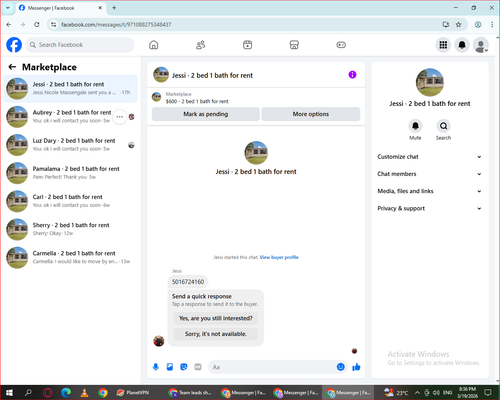The height and width of the screenshot is (400, 500).
Task: Expand the Customize chat section
Action: [429, 157]
